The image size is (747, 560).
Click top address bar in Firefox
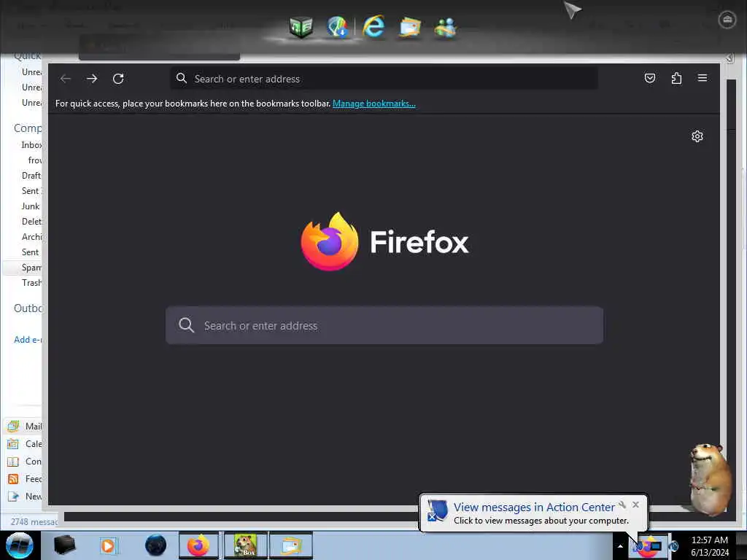point(384,79)
